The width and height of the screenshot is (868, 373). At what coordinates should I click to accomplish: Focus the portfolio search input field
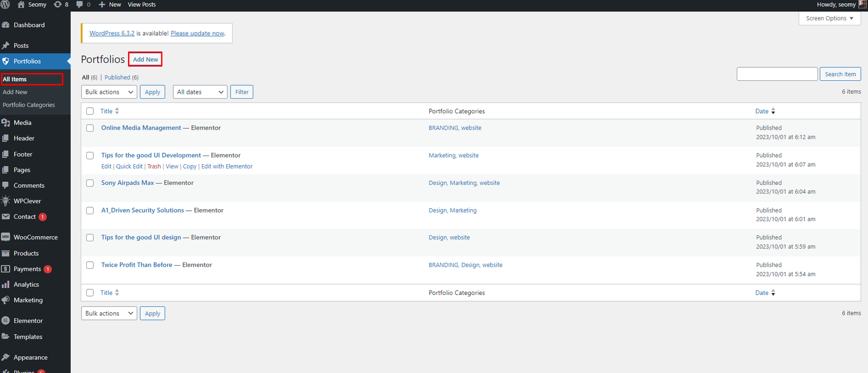coord(777,74)
